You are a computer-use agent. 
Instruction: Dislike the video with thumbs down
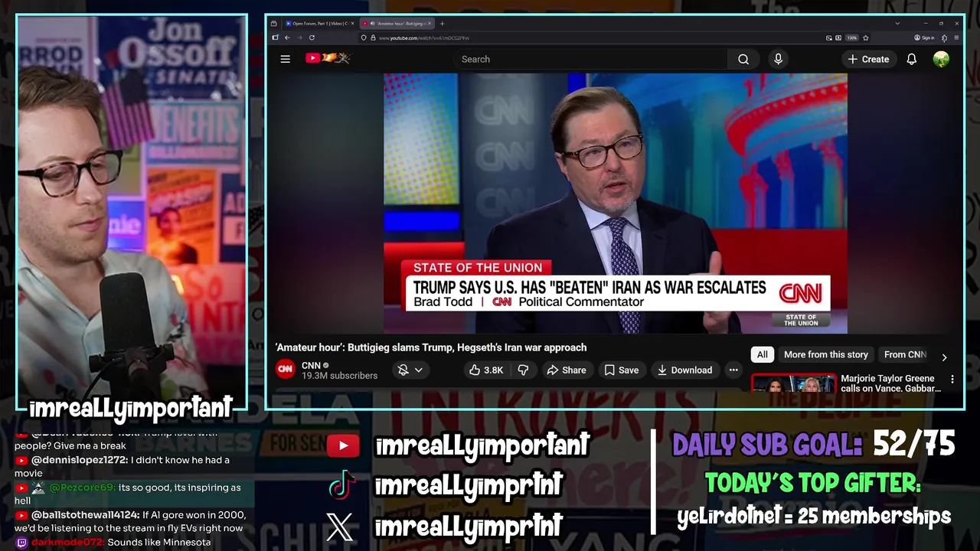point(523,370)
